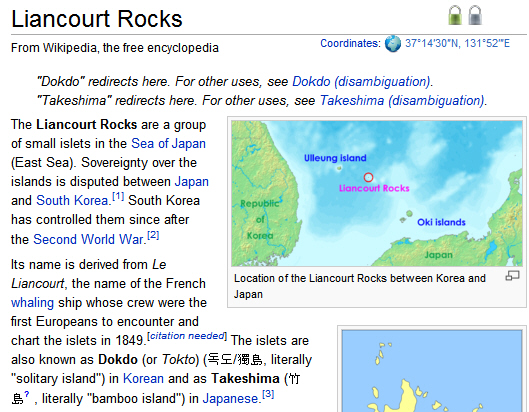Open the whaling link
The height and width of the screenshot is (412, 529).
[32, 303]
